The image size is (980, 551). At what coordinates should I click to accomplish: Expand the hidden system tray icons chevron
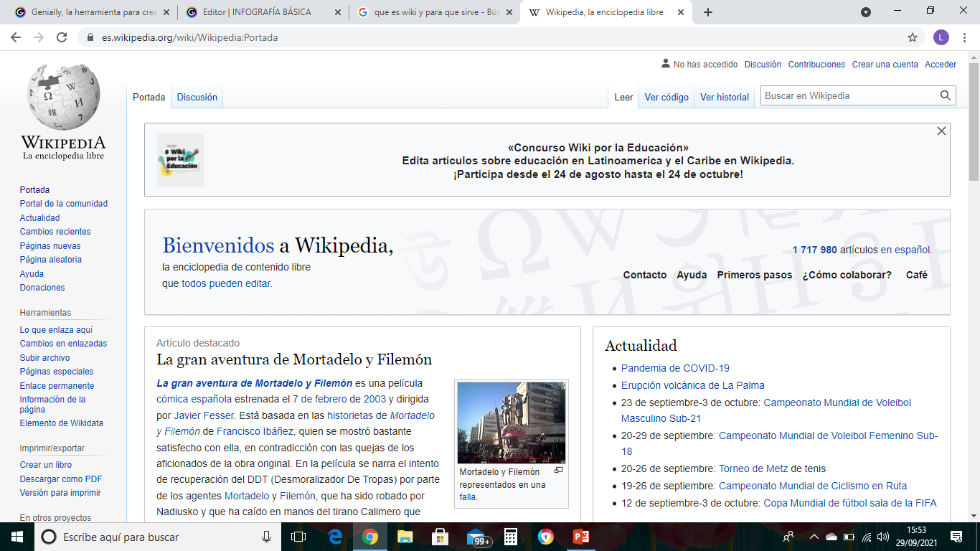pyautogui.click(x=814, y=536)
